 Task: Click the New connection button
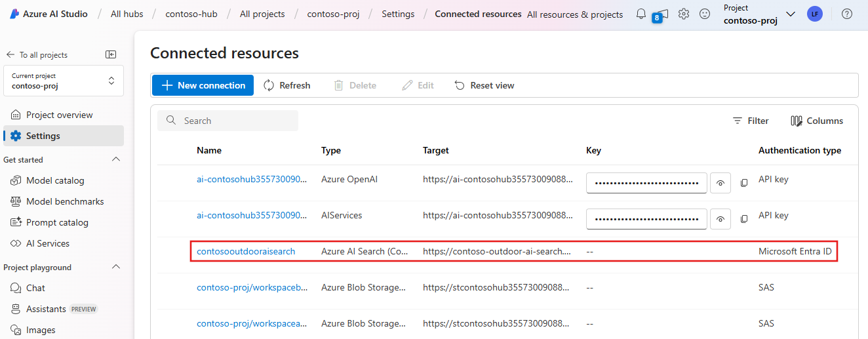pos(203,85)
